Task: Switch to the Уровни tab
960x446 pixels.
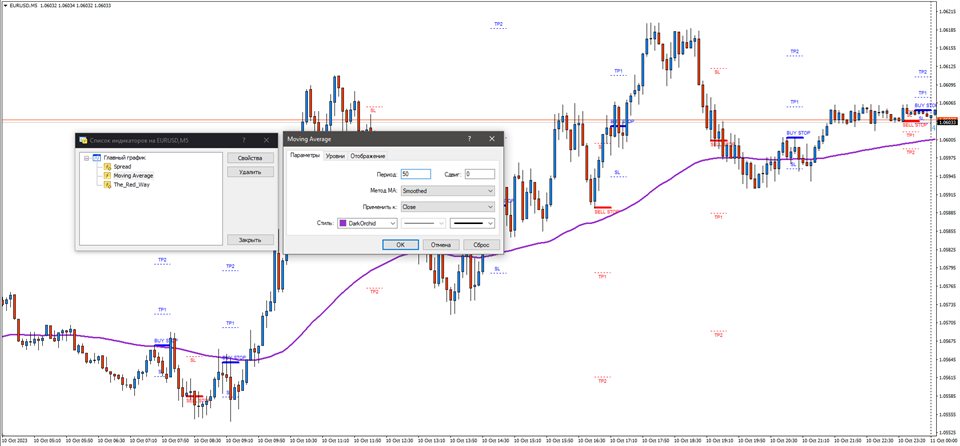Action: [x=335, y=156]
